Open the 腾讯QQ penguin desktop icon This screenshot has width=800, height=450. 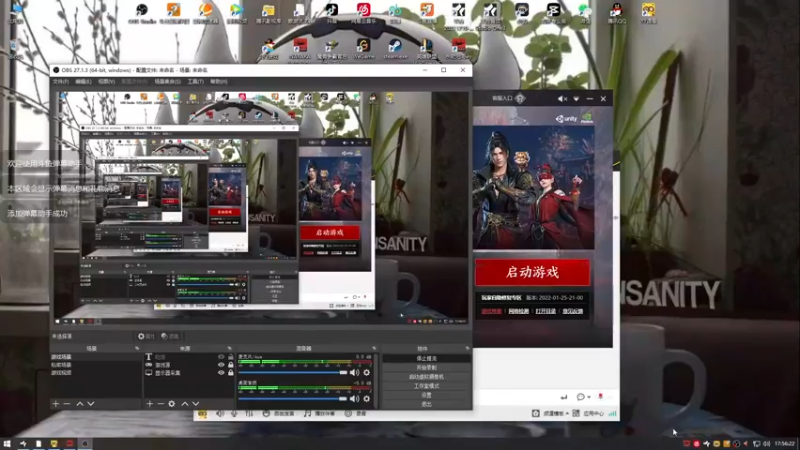pyautogui.click(x=617, y=13)
